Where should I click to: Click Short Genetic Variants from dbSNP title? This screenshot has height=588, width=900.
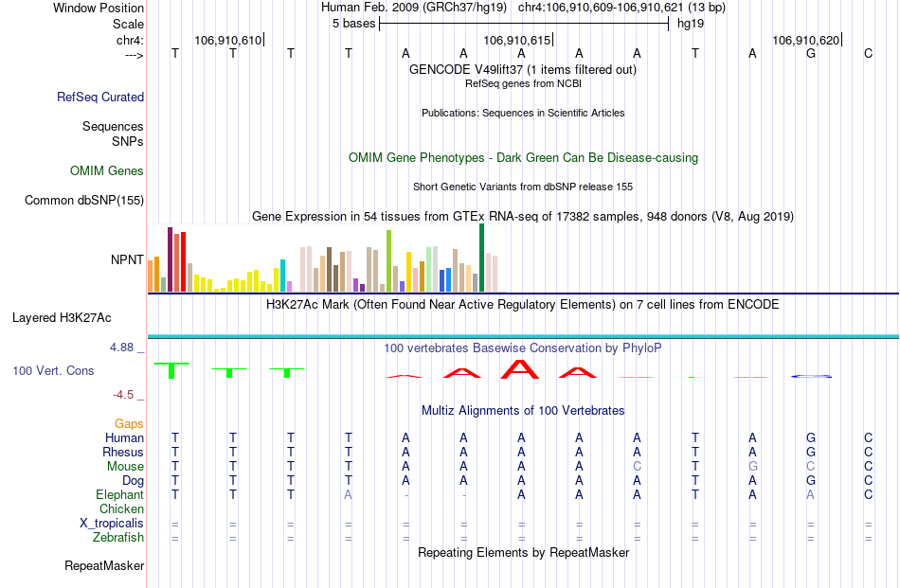point(523,187)
